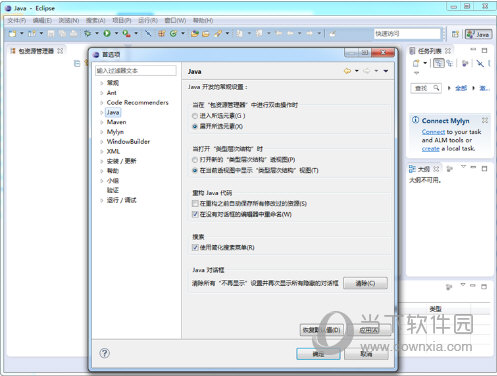Click the 应用(A) button
Screen dimensions: 497x376
pyautogui.click(x=369, y=330)
